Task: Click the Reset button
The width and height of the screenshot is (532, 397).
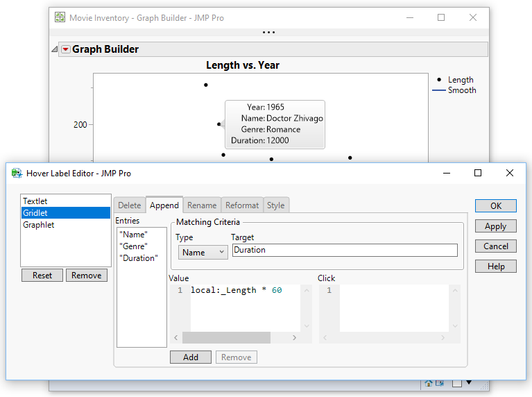Action: tap(42, 276)
